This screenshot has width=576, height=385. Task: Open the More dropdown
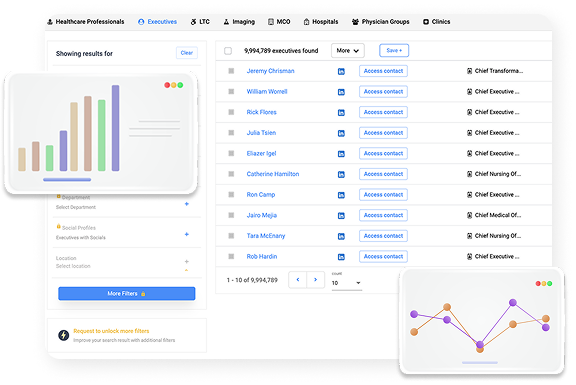click(x=348, y=51)
